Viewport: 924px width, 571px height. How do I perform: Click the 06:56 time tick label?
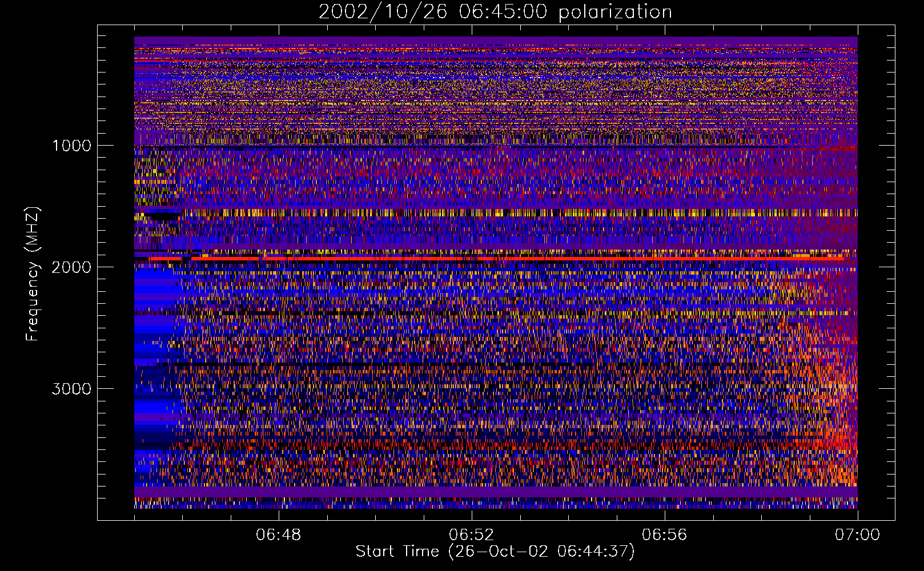665,535
